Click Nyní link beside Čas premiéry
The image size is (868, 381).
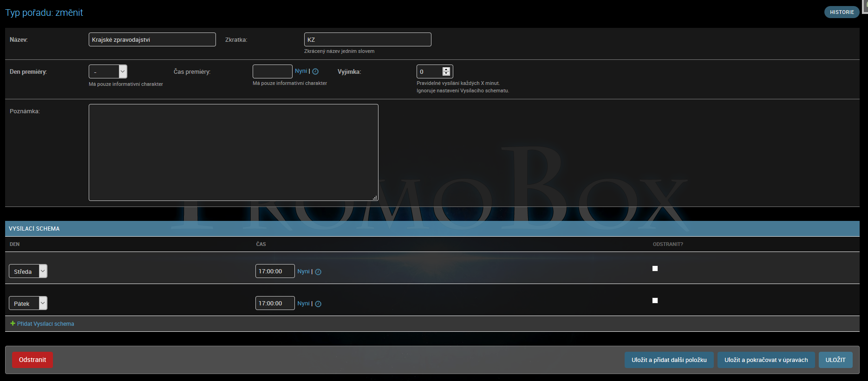coord(301,71)
